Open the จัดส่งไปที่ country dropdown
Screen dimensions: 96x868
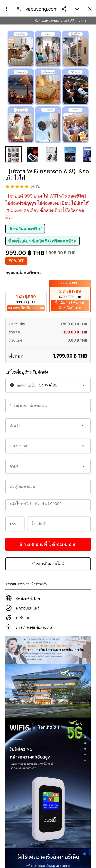pos(48,385)
